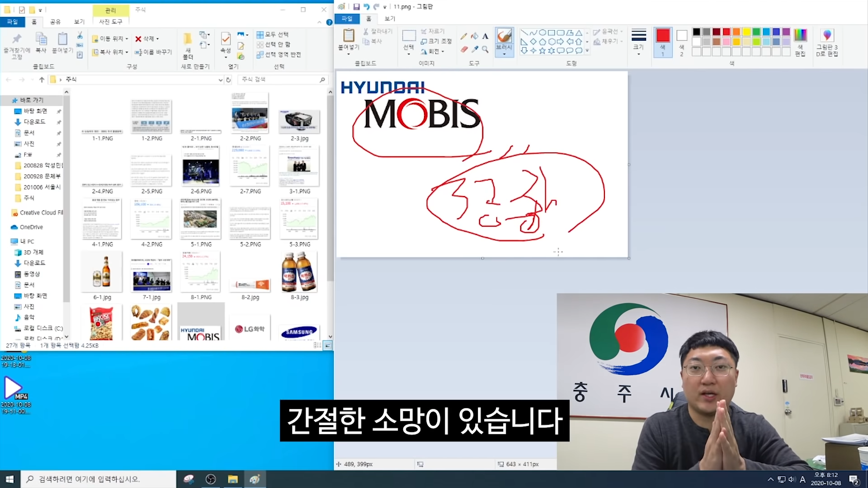Open the Brushes dropdown arrow
The width and height of the screenshot is (868, 488).
click(504, 53)
